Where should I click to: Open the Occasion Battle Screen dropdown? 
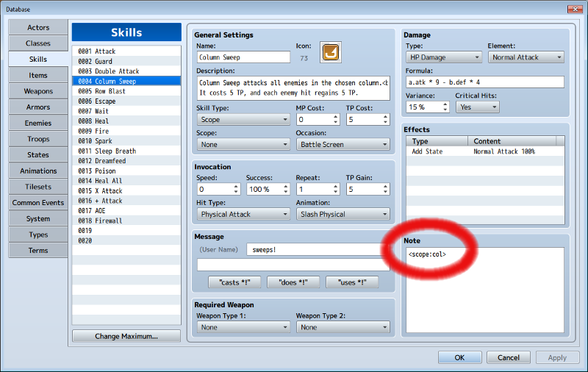(x=343, y=144)
